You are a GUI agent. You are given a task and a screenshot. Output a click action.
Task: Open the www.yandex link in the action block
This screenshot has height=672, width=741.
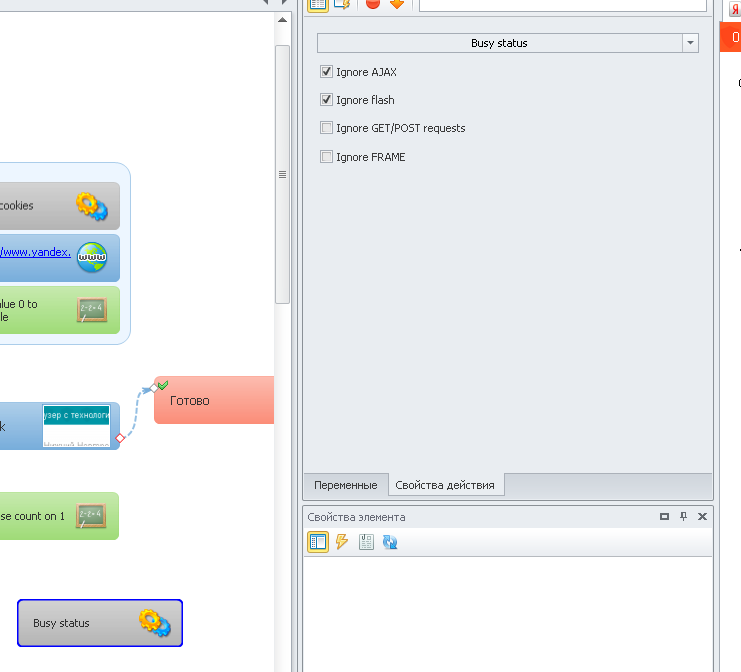tap(36, 252)
